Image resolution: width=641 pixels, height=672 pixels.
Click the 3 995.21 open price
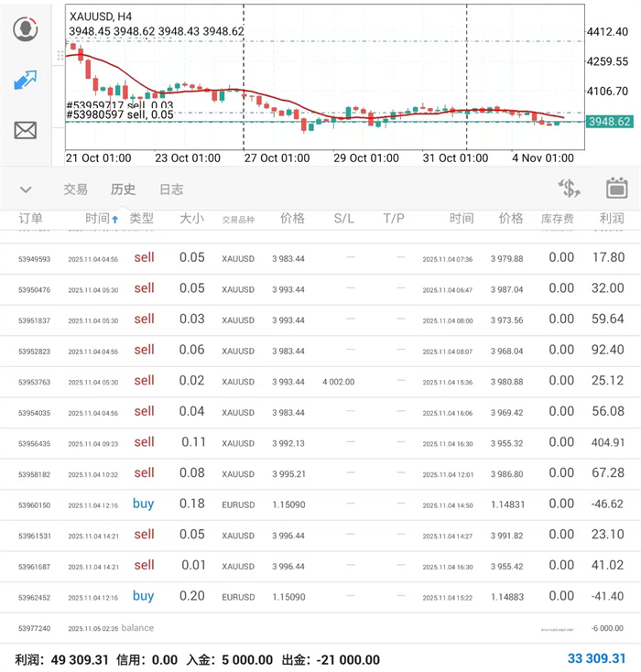point(288,474)
